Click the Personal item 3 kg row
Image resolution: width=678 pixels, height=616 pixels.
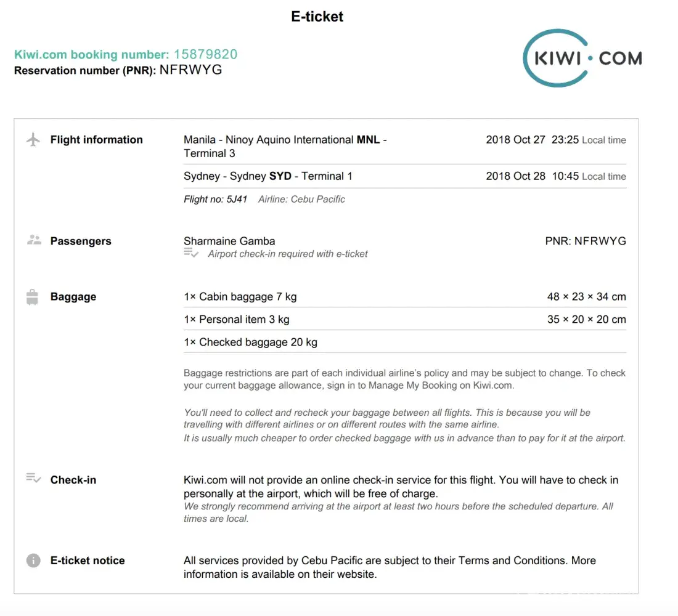tap(236, 319)
